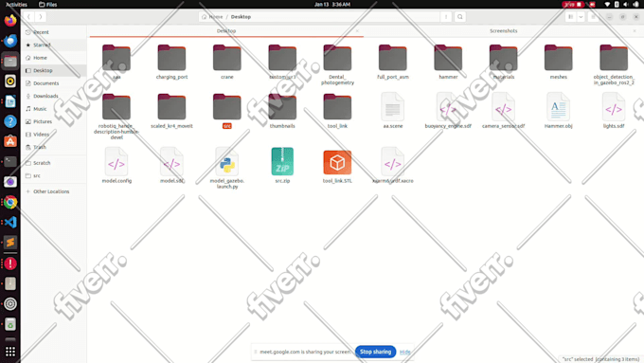Click Home in the path bar
This screenshot has height=363, width=644.
click(212, 17)
